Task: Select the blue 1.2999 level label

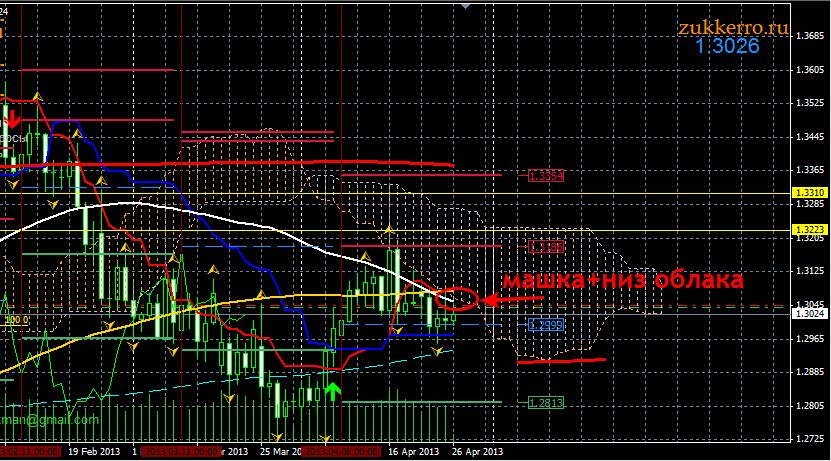Action: click(546, 325)
